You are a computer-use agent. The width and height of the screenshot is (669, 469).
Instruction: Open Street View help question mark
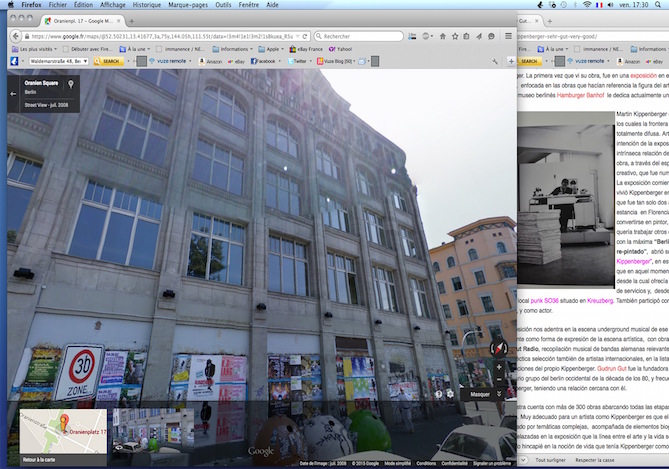coord(438,394)
